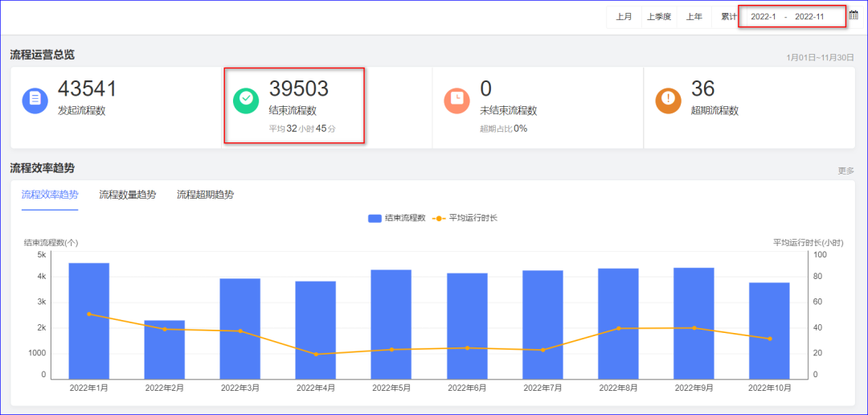
Task: Click the 2022年10月 bar in chart
Action: [x=769, y=331]
